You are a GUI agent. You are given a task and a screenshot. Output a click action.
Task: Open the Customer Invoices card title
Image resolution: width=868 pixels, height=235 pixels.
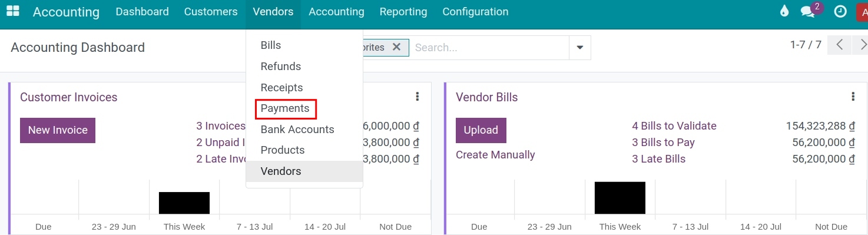[x=69, y=97]
